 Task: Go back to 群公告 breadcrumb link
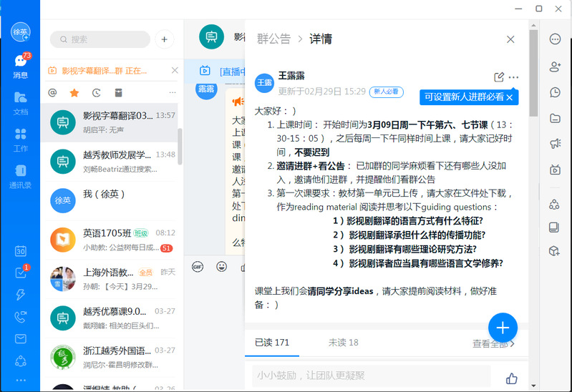[x=273, y=39]
